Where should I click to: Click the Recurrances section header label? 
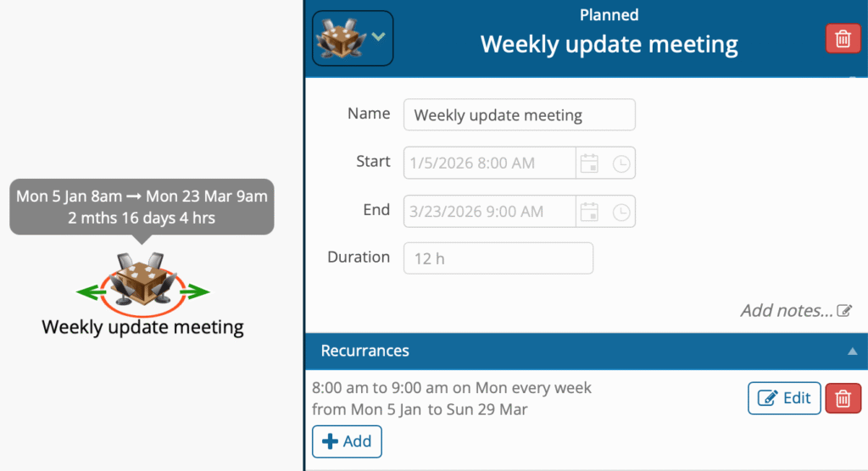click(x=365, y=351)
